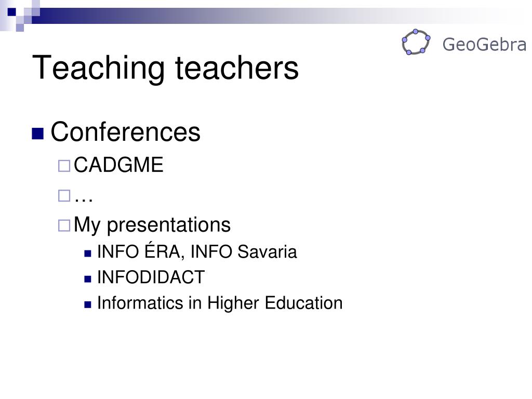Click the Informatics in Higher Education line
The image size is (532, 399).
pyautogui.click(x=220, y=303)
